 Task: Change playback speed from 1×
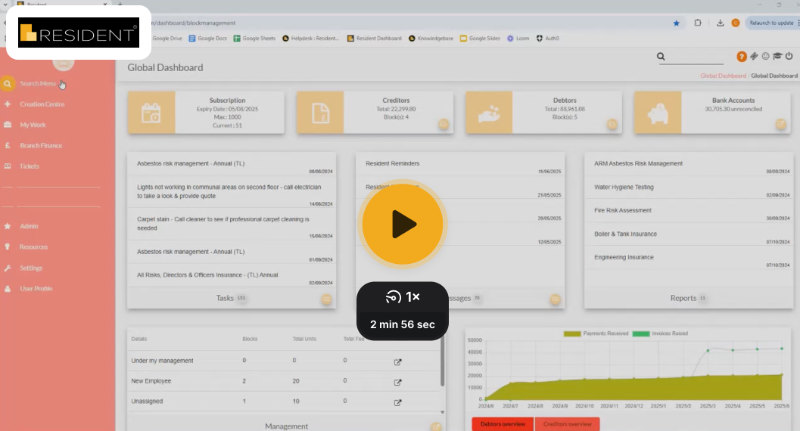[402, 298]
